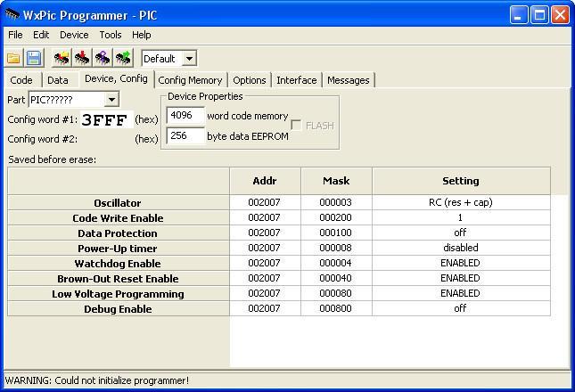This screenshot has height=392, width=575.
Task: Click the Power-Up timer disabled setting
Action: (x=461, y=248)
